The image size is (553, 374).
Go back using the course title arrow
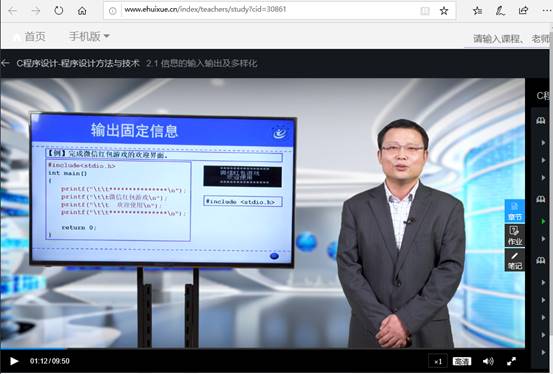[x=5, y=63]
